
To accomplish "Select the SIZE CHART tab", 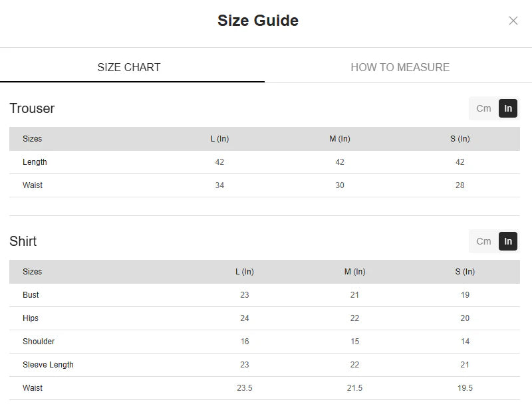I will coord(129,67).
